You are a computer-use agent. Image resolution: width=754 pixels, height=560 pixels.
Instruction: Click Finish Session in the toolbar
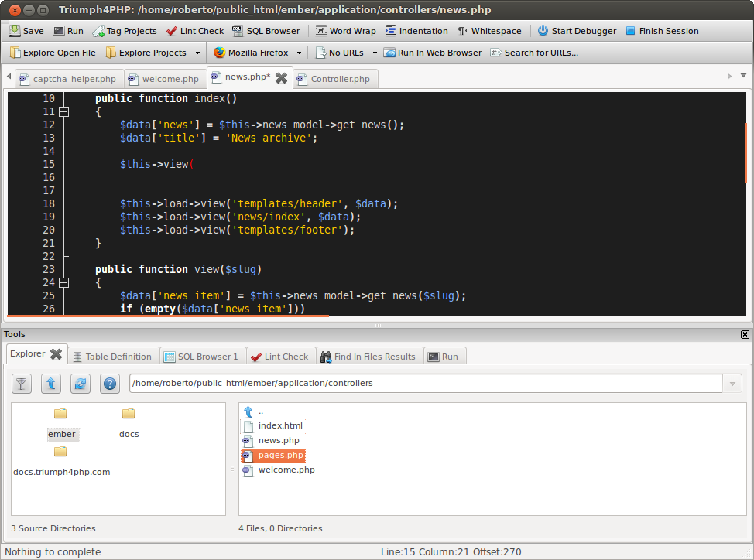pyautogui.click(x=662, y=31)
